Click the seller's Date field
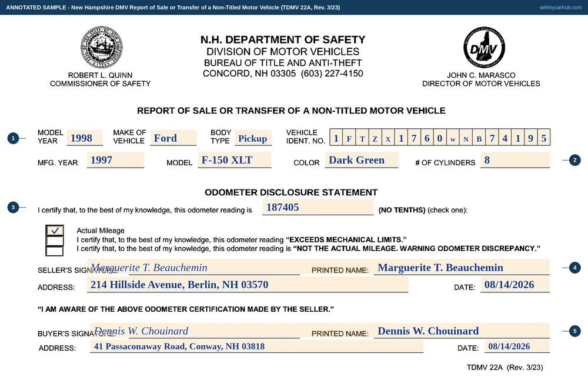 [x=515, y=284]
